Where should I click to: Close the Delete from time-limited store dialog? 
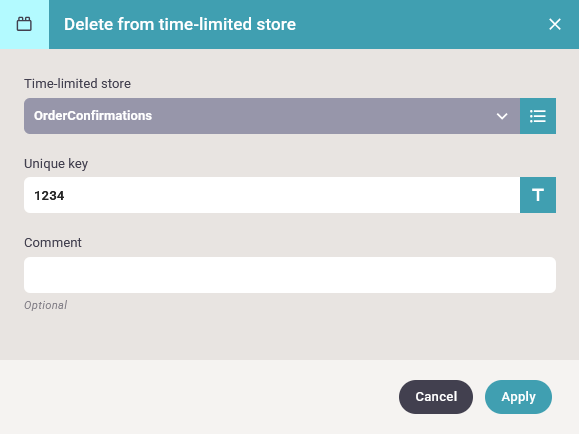(x=555, y=24)
